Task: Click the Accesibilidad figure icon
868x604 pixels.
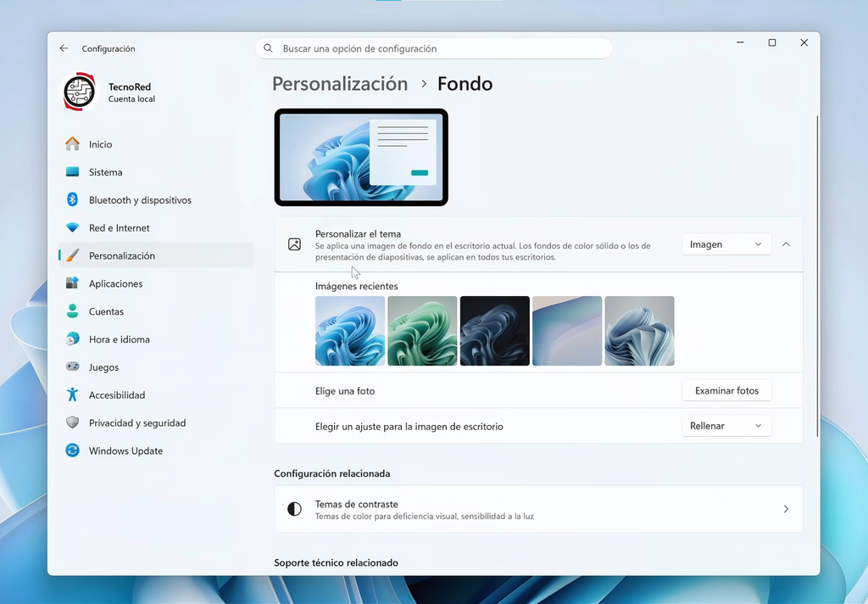Action: [x=73, y=394]
